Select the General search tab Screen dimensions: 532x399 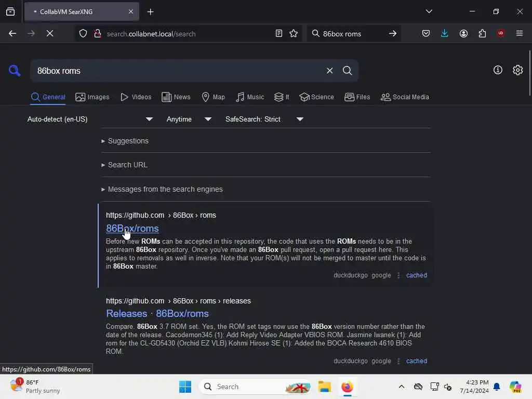coord(48,97)
